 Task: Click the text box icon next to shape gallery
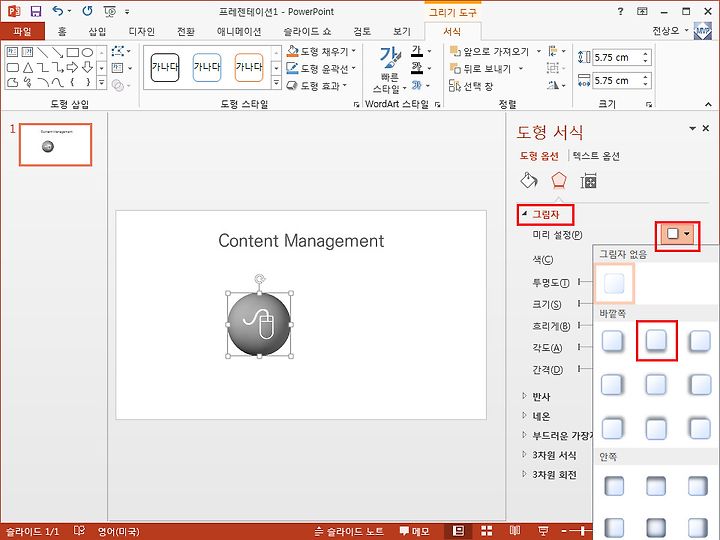118,68
